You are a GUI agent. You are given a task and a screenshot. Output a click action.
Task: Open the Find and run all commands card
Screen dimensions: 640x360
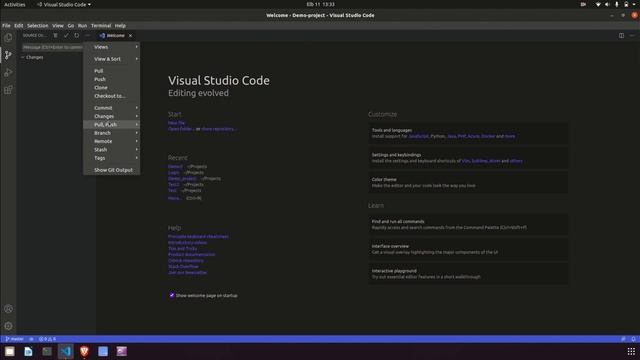tap(468, 224)
